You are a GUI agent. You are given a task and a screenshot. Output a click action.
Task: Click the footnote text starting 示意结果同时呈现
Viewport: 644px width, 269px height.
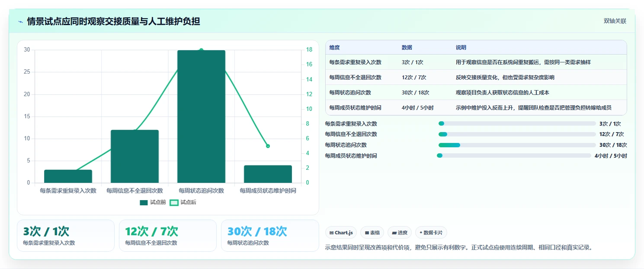pyautogui.click(x=458, y=248)
